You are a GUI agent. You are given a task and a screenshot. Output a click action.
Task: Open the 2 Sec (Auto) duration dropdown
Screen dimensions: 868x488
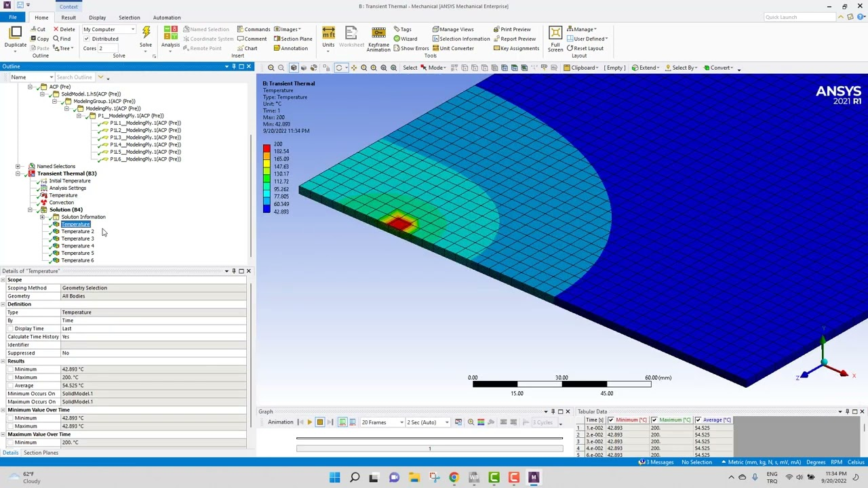(x=427, y=422)
